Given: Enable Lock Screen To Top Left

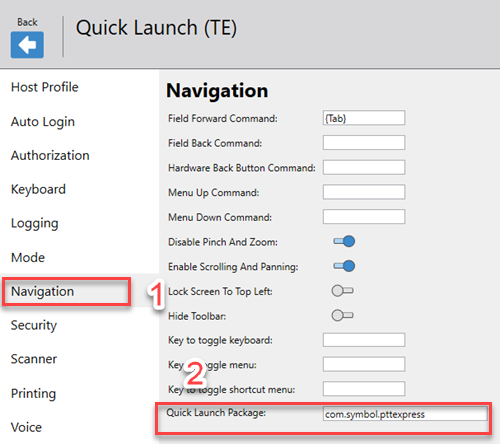Looking at the screenshot, I should [x=342, y=291].
